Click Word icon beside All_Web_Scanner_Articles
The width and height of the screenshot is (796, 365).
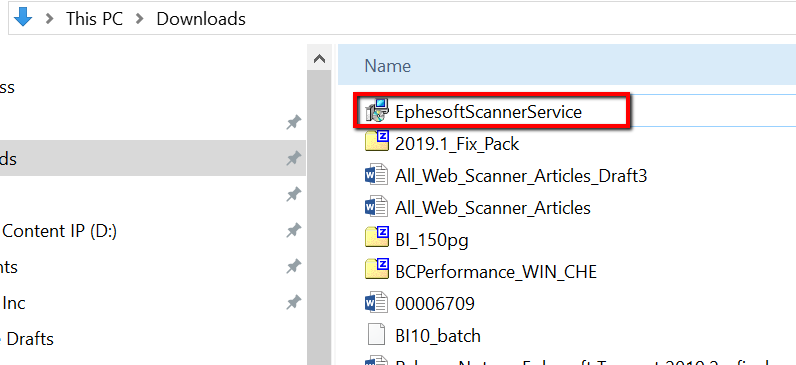(377, 207)
